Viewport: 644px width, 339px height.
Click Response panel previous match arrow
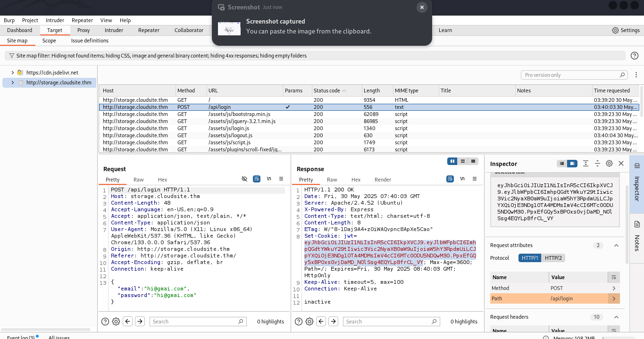click(321, 322)
